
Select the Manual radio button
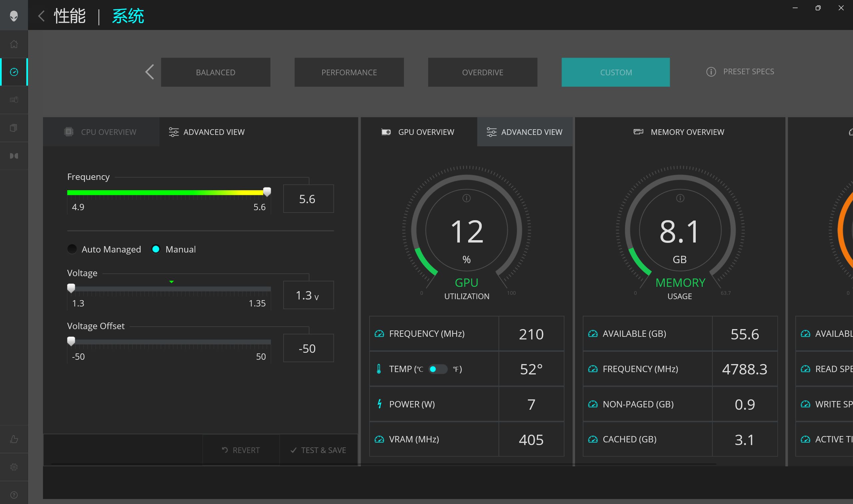tap(156, 249)
